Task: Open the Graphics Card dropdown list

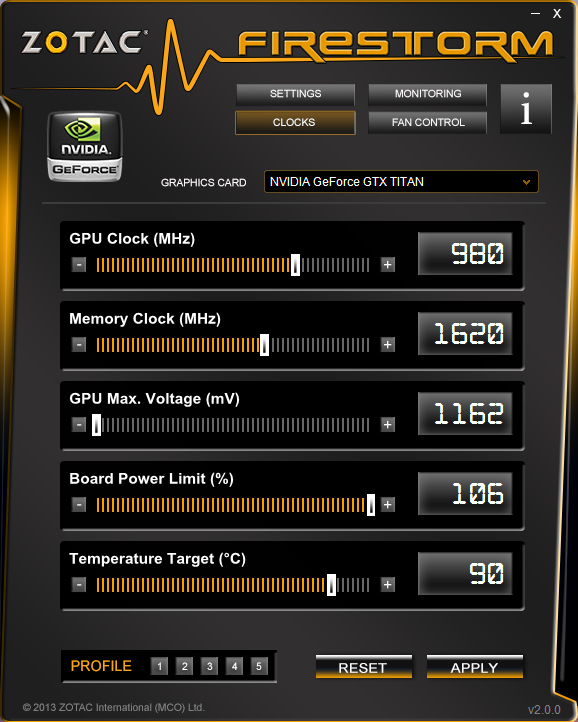Action: tap(401, 182)
